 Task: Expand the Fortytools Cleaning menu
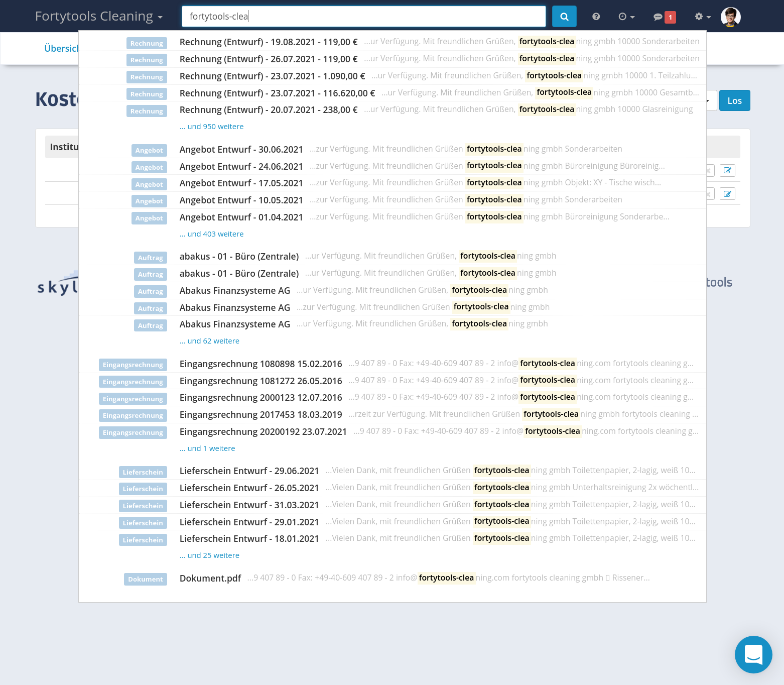99,16
